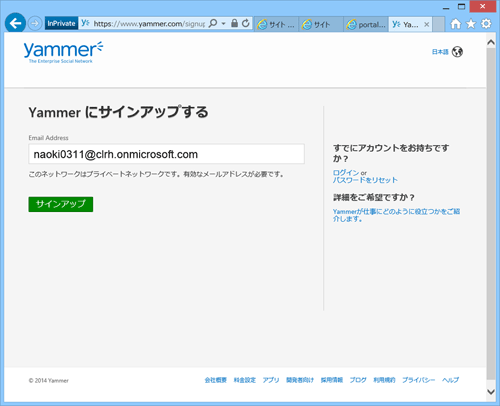
Task: Follow the ログイン link
Action: pyautogui.click(x=346, y=172)
